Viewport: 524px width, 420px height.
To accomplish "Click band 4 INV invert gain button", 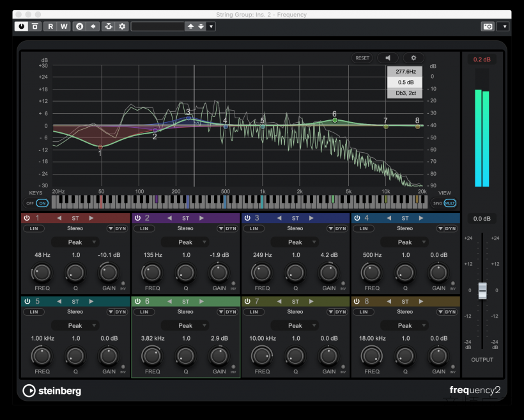I will pos(453,284).
